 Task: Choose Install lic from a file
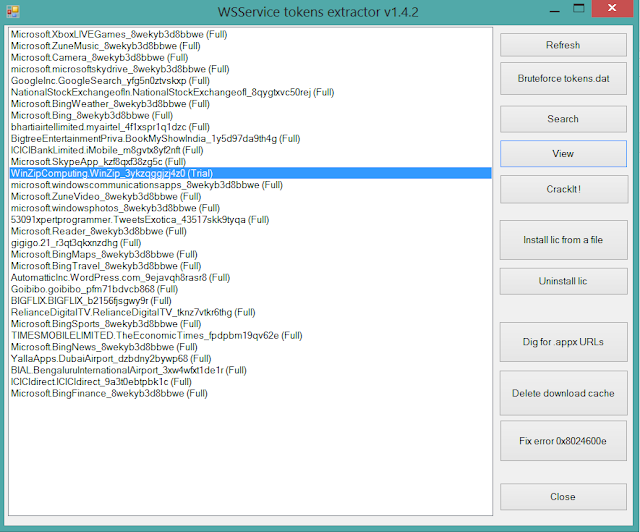pyautogui.click(x=563, y=240)
